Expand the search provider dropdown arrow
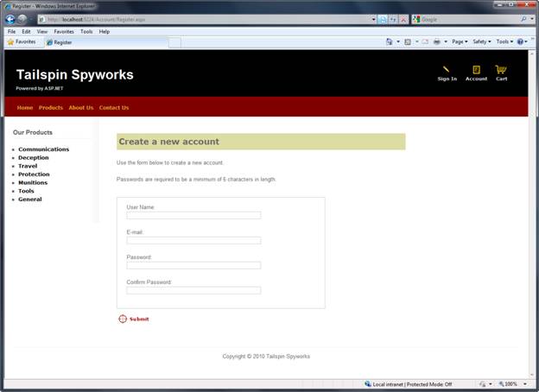Image resolution: width=539 pixels, height=392 pixels. [x=532, y=19]
